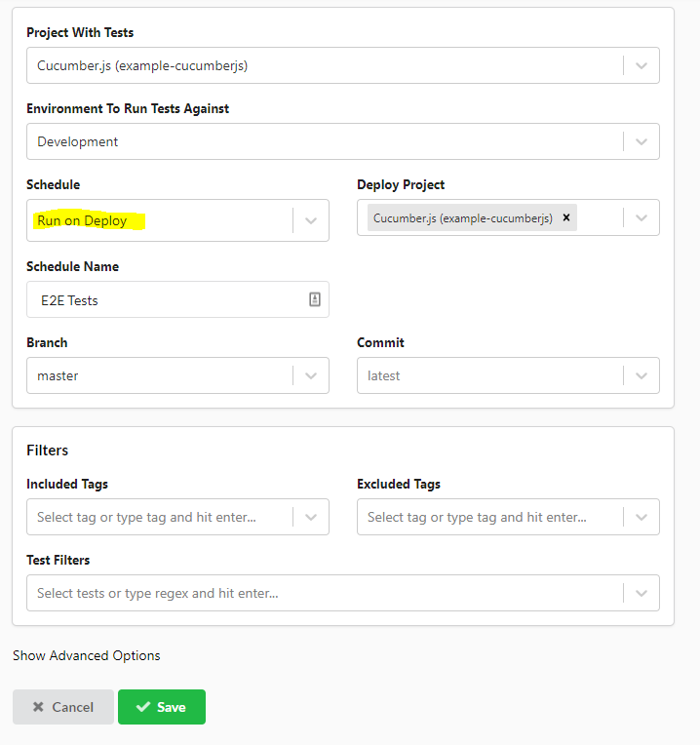700x745 pixels.
Task: Expand the Excluded Tags dropdown chevron
Action: 642,517
